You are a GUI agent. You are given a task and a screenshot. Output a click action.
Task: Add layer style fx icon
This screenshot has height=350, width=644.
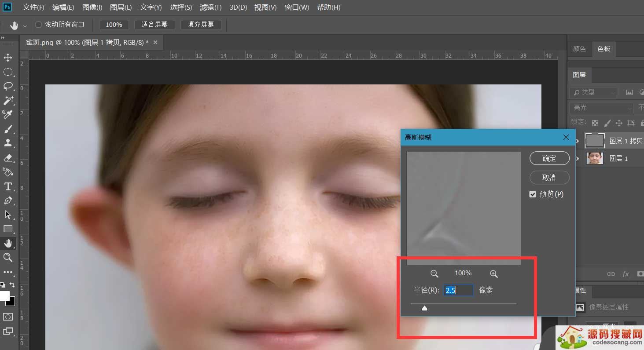click(626, 274)
